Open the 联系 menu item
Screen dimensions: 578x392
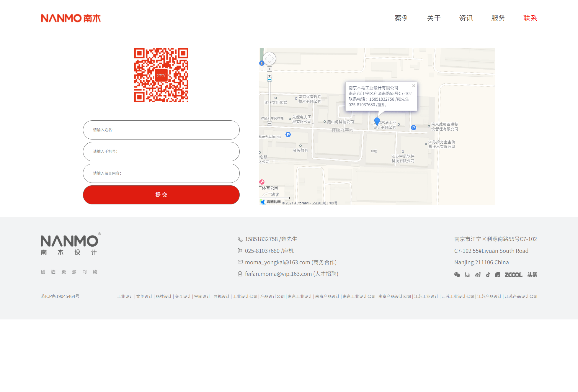coord(530,18)
